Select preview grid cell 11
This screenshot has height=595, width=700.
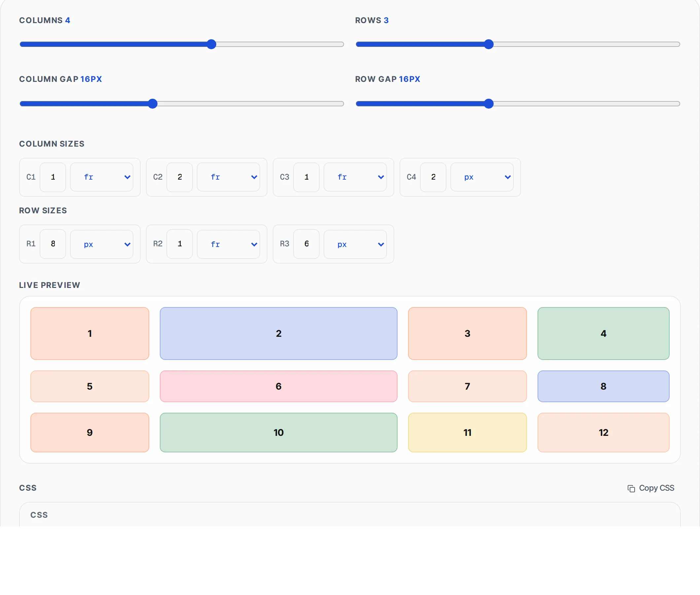(468, 433)
